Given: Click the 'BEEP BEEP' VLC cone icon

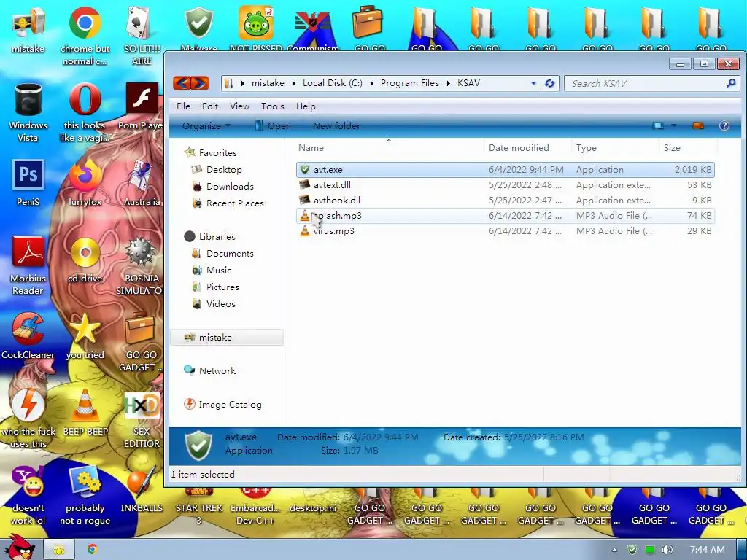Looking at the screenshot, I should (85, 413).
